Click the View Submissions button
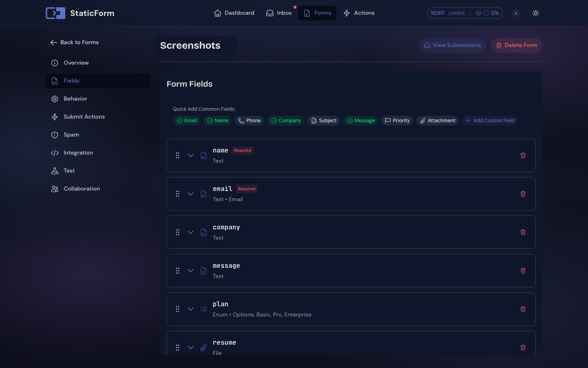588x368 pixels. pyautogui.click(x=452, y=45)
